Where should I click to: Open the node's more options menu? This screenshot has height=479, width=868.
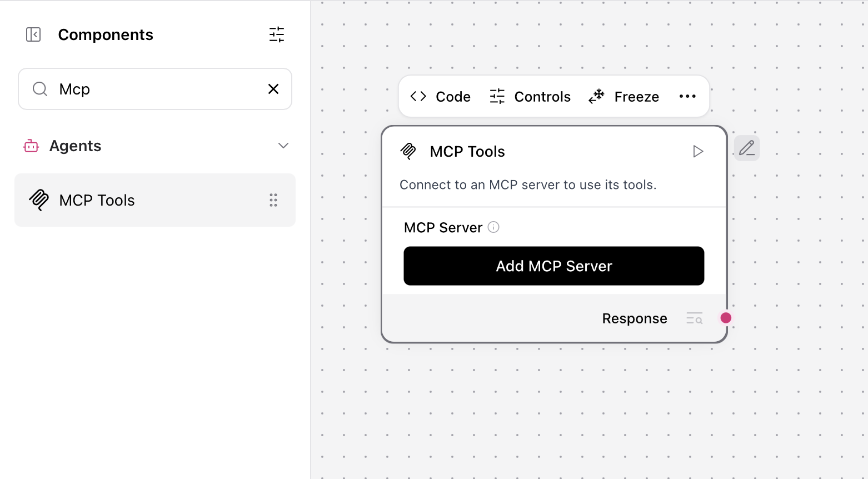[687, 96]
